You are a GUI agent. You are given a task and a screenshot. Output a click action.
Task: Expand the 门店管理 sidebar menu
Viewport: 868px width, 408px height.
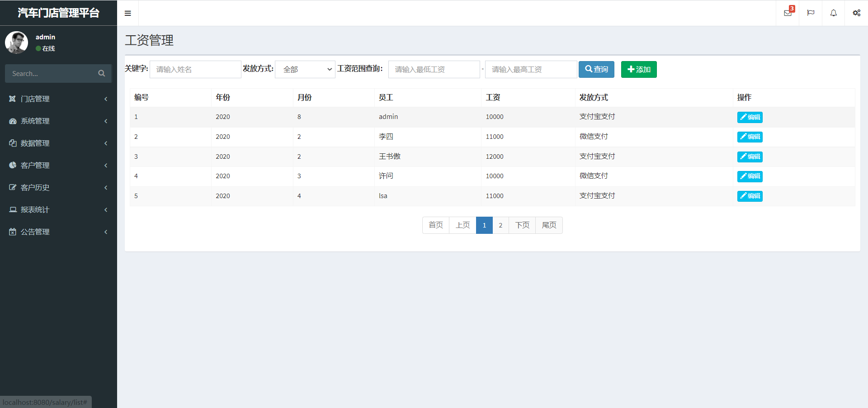(58, 99)
